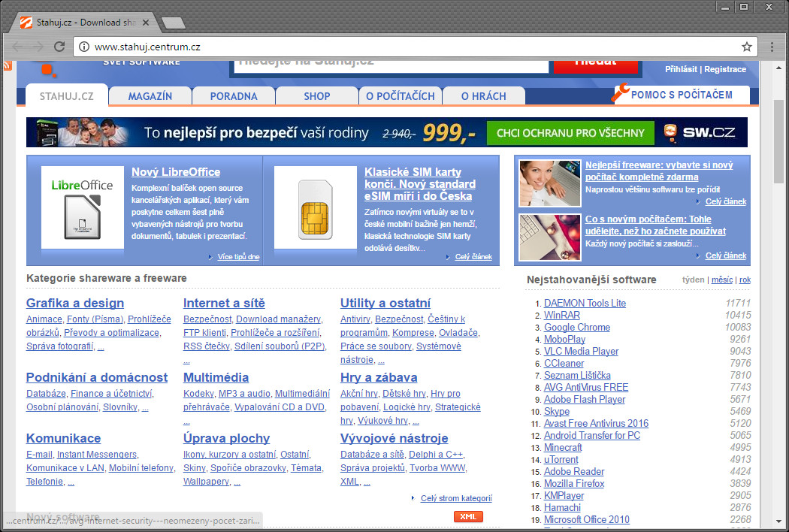Click the browser forward arrow
This screenshot has height=532, width=789.
coord(38,47)
